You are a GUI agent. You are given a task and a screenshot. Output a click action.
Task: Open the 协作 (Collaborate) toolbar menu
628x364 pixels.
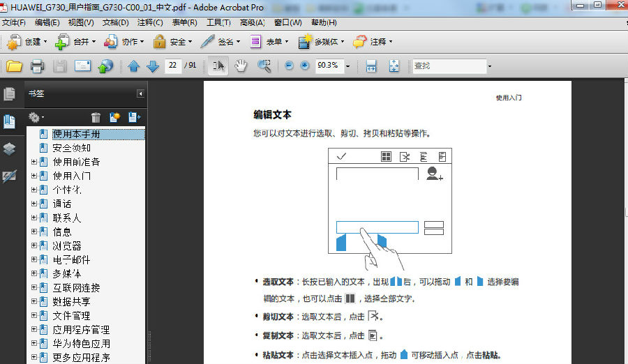coord(124,42)
